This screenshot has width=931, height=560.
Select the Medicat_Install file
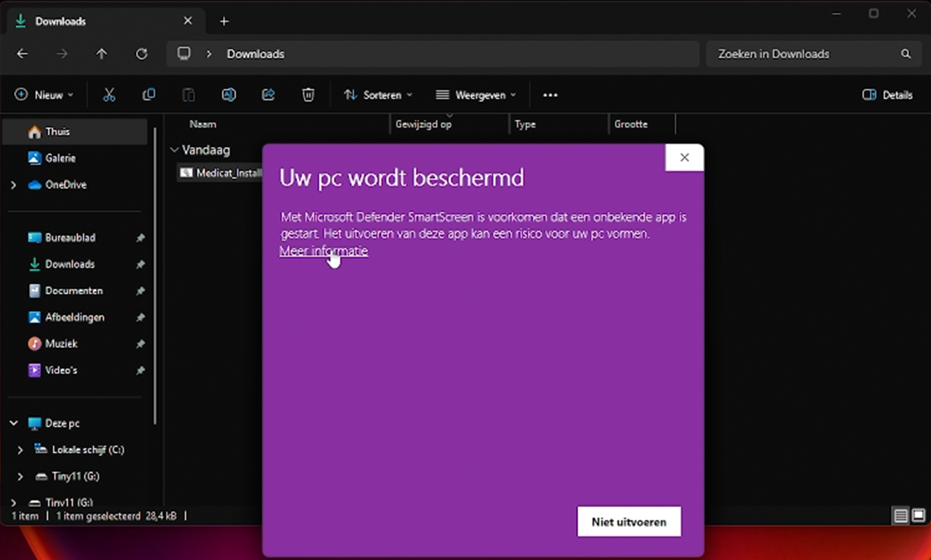coord(221,173)
